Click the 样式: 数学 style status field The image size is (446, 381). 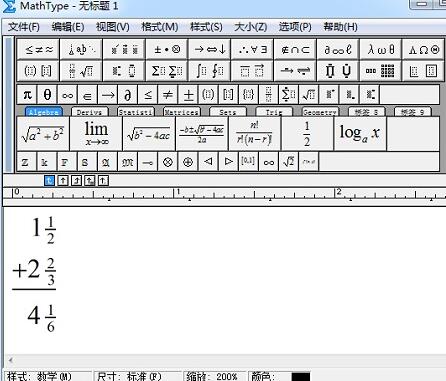48,376
